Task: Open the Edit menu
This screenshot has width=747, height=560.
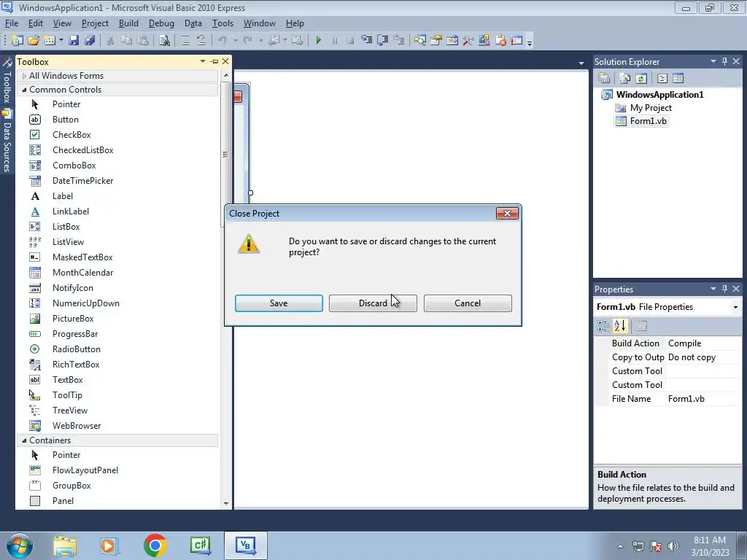Action: [x=36, y=23]
